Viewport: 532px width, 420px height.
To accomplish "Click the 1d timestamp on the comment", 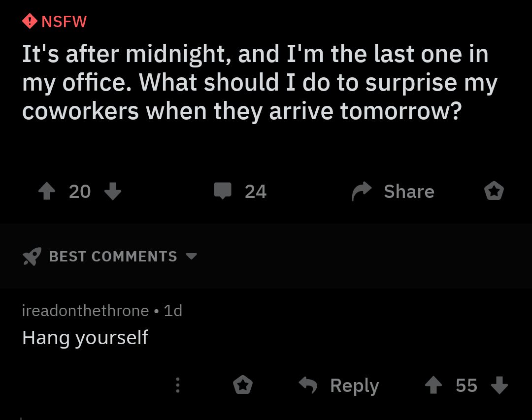I will (173, 310).
